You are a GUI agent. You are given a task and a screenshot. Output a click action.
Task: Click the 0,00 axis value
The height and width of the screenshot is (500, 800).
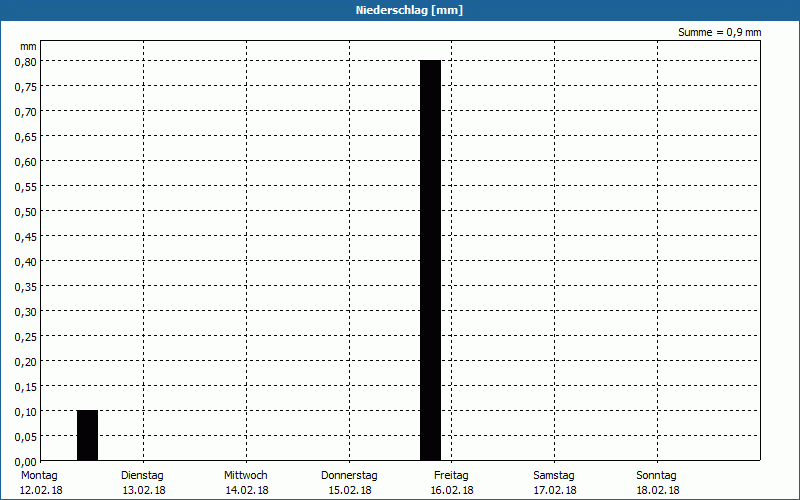coord(26,462)
